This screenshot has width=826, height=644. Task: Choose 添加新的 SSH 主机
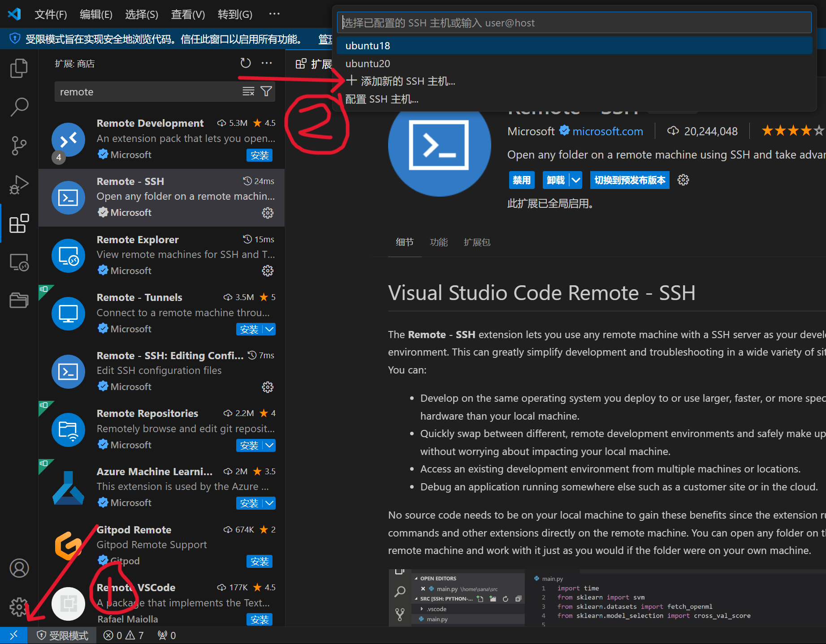click(x=574, y=81)
